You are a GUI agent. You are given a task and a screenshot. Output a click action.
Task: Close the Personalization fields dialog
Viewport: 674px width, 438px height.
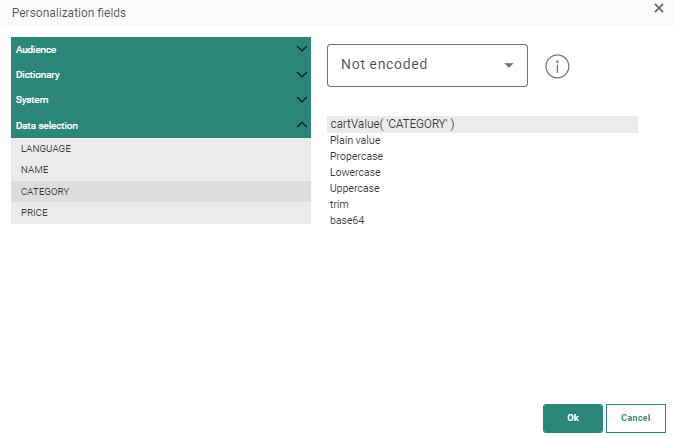click(x=658, y=8)
